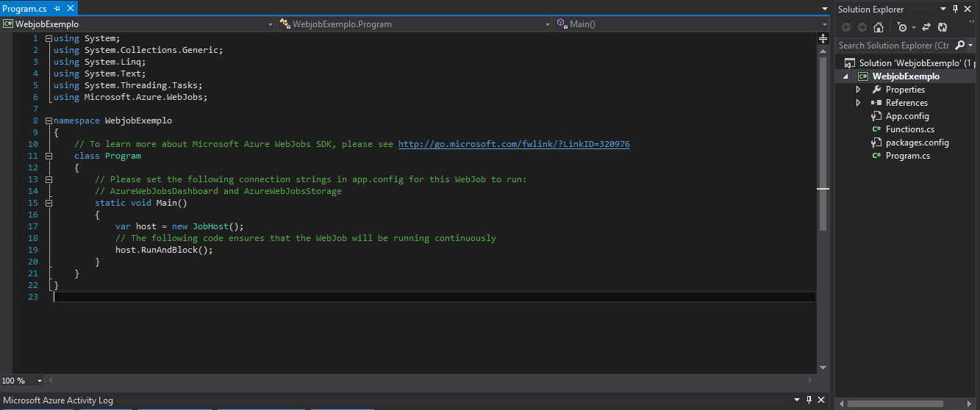980x410 pixels.
Task: Pin the Microsoft Azure Activity Log panel
Action: pos(809,400)
